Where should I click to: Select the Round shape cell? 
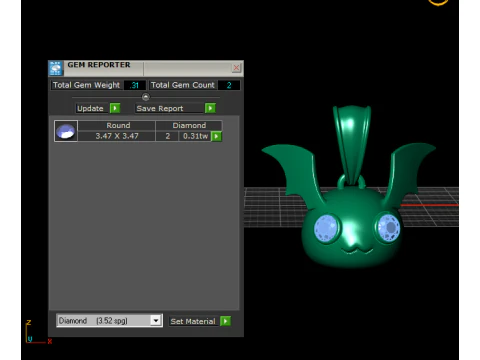pos(117,126)
